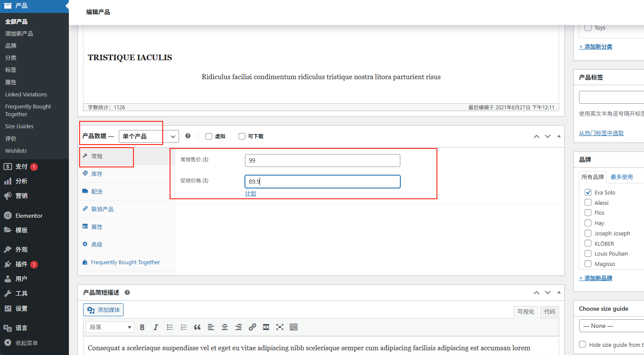644x355 pixels.
Task: Enable the 虚拟 (virtual) checkbox
Action: pos(209,136)
